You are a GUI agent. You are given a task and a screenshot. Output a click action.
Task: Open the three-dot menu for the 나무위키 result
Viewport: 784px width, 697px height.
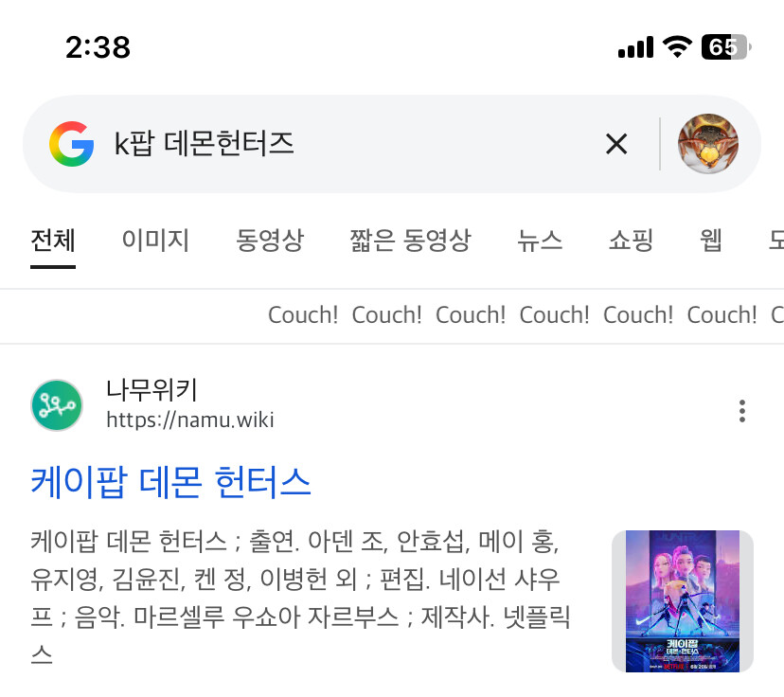click(x=742, y=411)
